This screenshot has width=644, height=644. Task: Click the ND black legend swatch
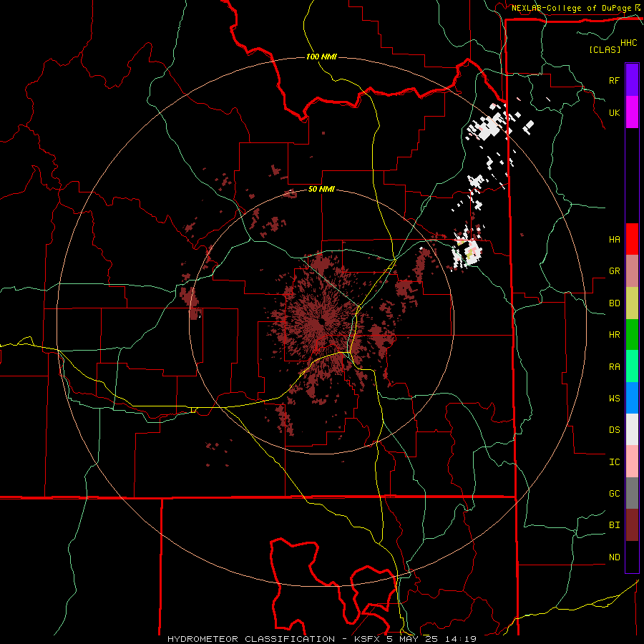point(632,557)
